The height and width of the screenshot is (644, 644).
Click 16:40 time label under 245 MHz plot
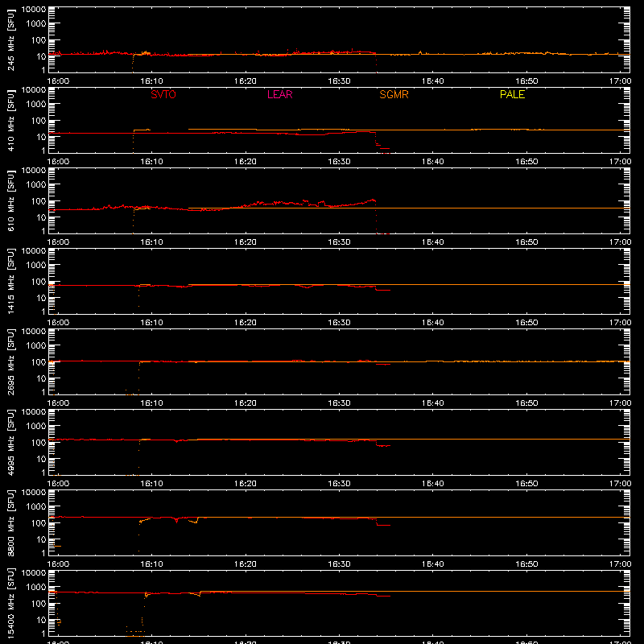pyautogui.click(x=433, y=81)
